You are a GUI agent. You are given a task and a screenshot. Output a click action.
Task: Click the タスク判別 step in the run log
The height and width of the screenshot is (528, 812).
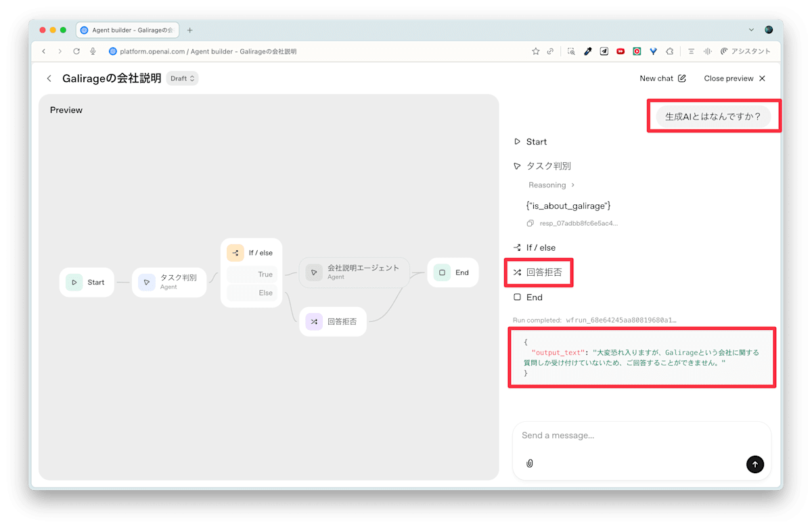(542, 166)
